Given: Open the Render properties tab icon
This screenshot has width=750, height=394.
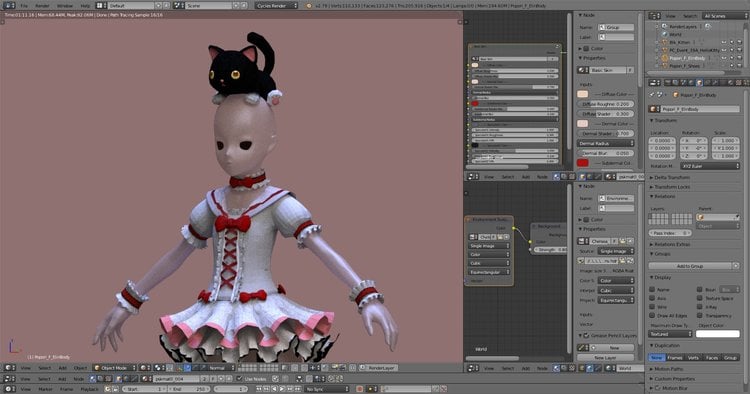Looking at the screenshot, I should (667, 83).
